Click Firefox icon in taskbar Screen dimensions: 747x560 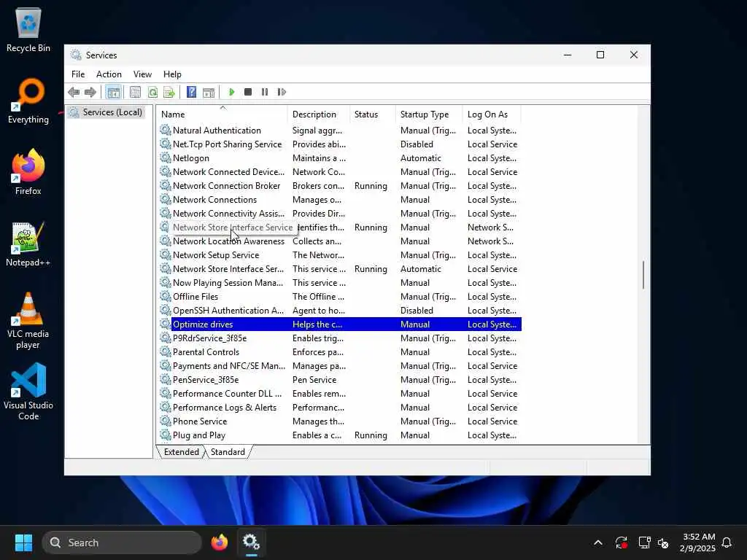[219, 542]
